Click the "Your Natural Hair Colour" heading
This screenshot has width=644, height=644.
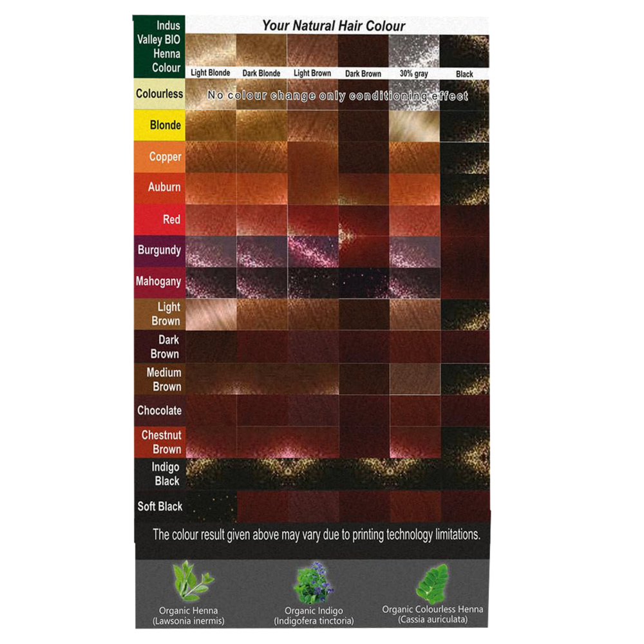pos(334,26)
